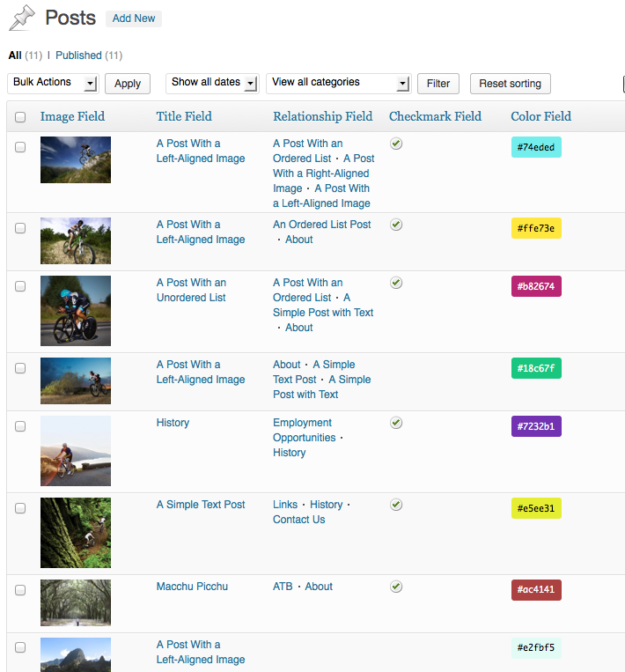Open the Employment Opportunities relationship link

(305, 430)
